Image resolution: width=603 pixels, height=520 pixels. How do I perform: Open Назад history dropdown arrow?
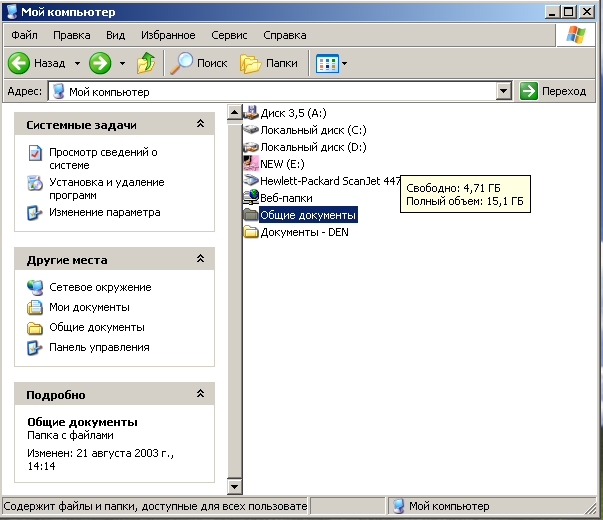[x=77, y=63]
